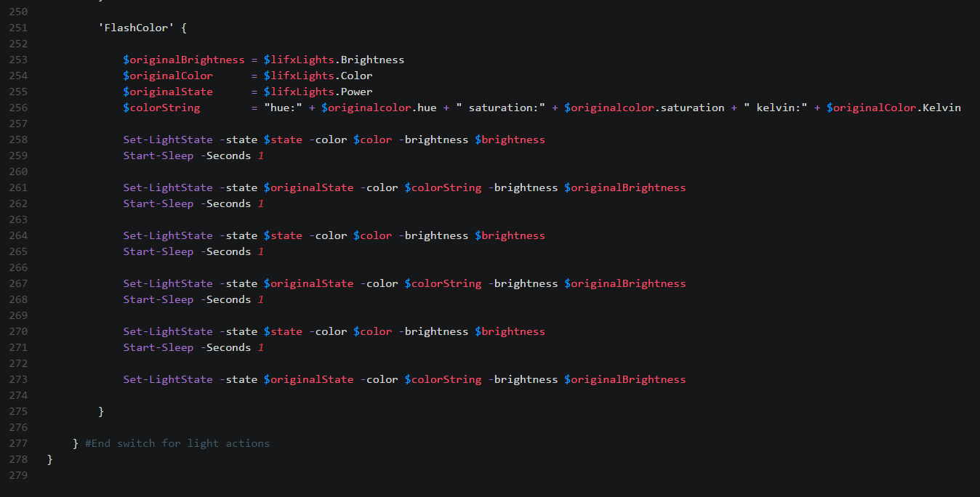Click $colorString variable on line 256
The height and width of the screenshot is (497, 980).
click(161, 108)
